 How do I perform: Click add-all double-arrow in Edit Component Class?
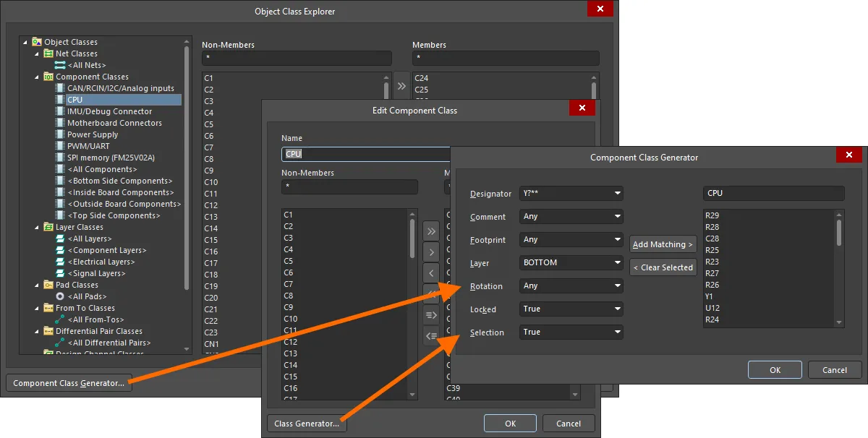click(x=432, y=231)
